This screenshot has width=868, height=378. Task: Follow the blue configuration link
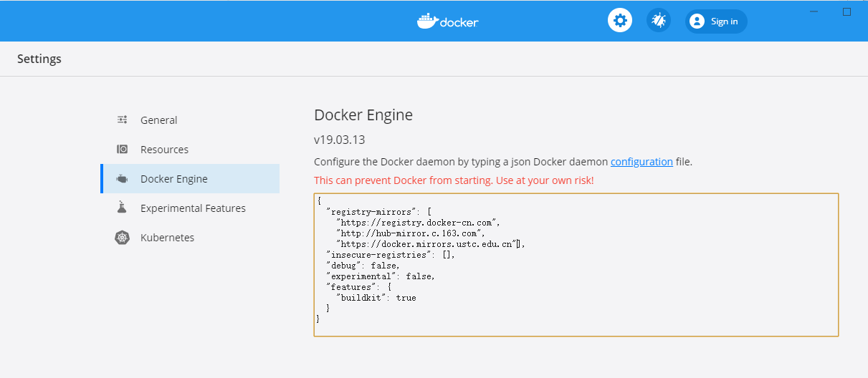click(x=642, y=162)
